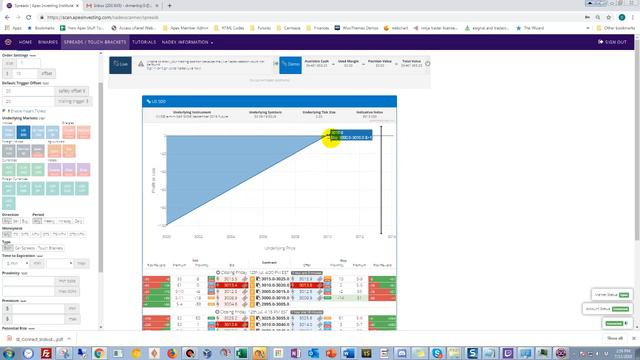Click SIGN OUT
The width and height of the screenshot is (640, 360).
612,42
